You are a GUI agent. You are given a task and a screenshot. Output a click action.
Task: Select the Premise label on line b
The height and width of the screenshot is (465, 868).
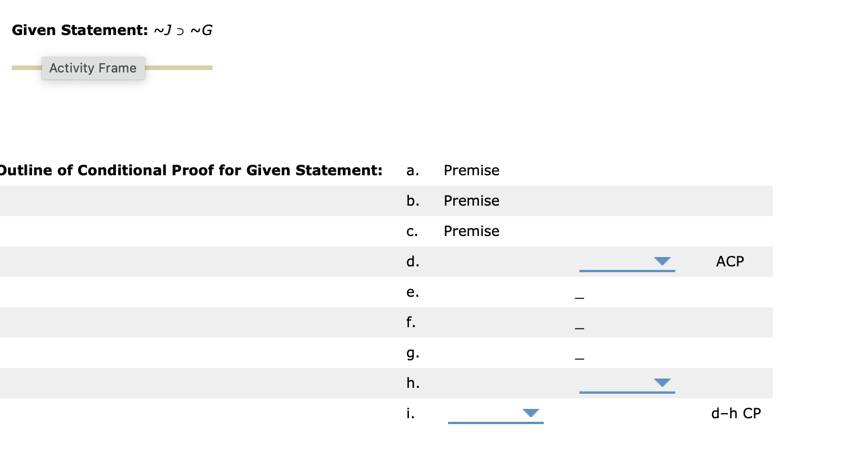point(471,200)
